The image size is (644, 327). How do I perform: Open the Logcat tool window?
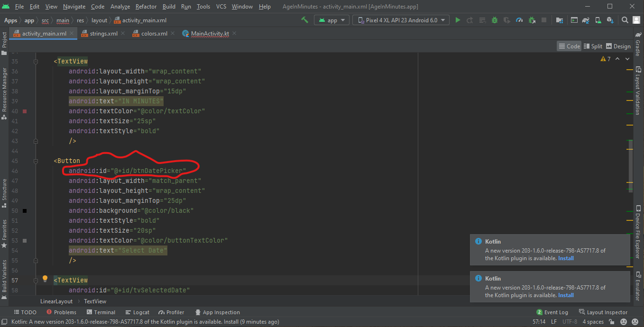point(138,312)
